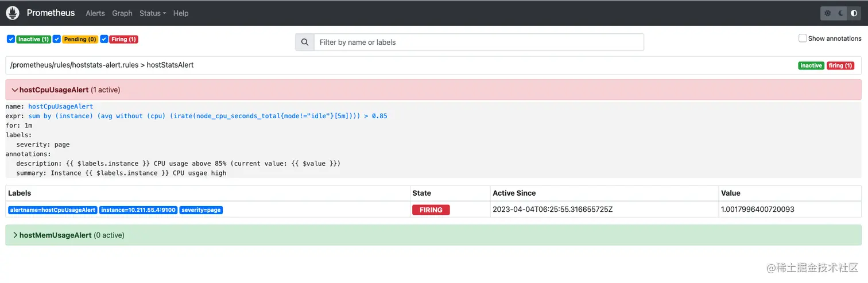
Task: Click the Filter by name or labels field
Action: click(479, 42)
